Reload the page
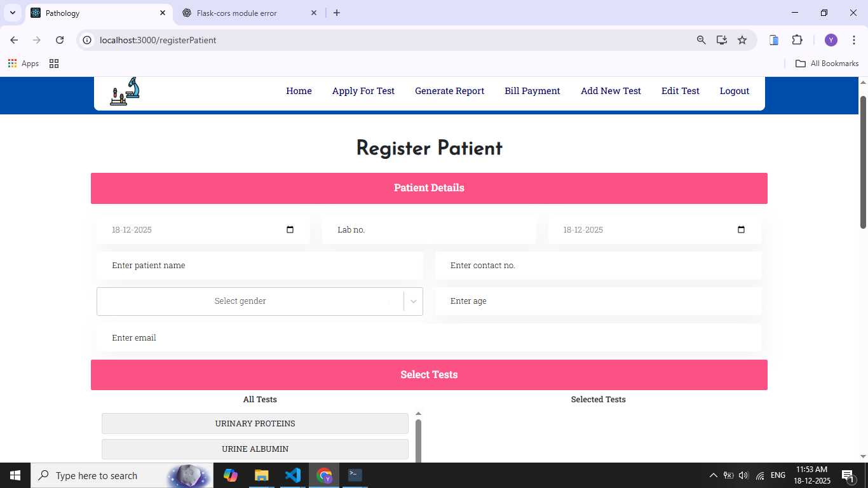 click(60, 40)
